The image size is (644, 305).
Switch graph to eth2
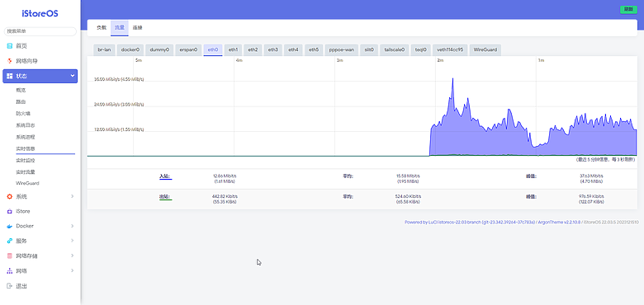click(x=253, y=49)
